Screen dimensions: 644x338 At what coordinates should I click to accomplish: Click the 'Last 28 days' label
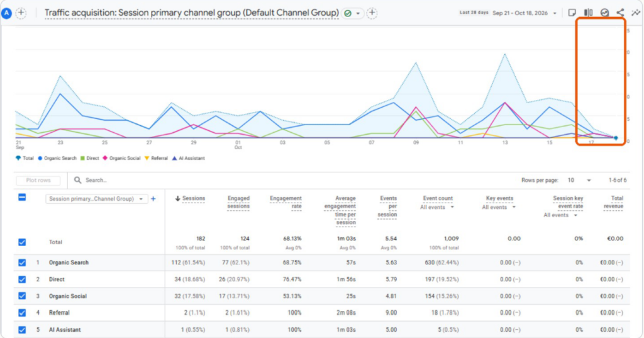pos(474,13)
